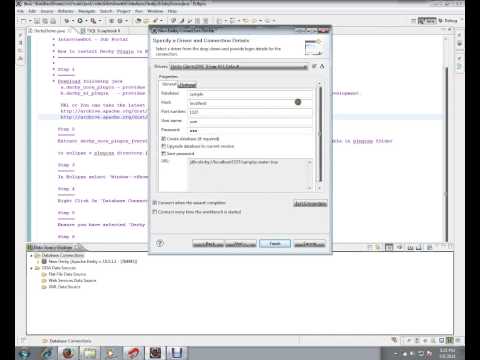Image resolution: width=480 pixels, height=360 pixels.
Task: Click the Next button in the dialog
Action: 241,244
